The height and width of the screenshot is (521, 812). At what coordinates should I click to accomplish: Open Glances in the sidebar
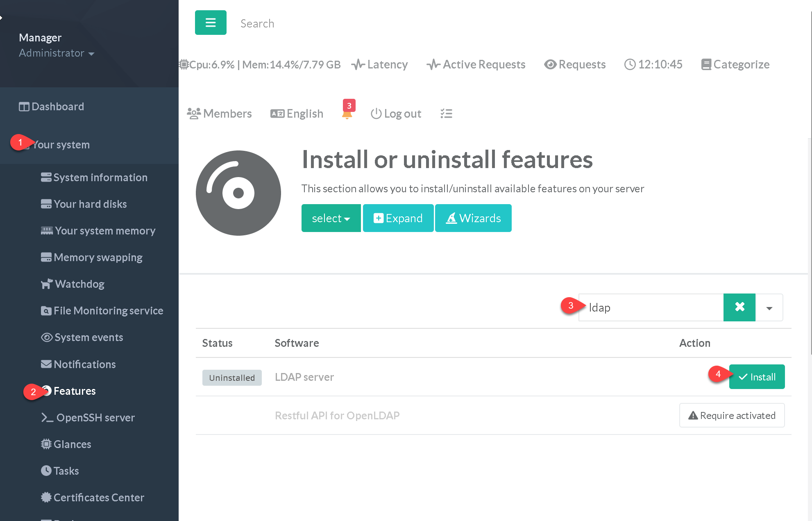pyautogui.click(x=72, y=444)
